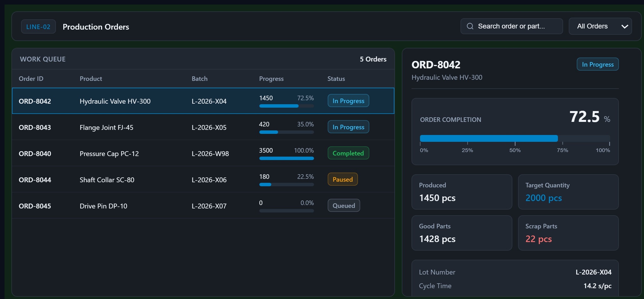This screenshot has width=644, height=299.
Task: Click the Progress column header
Action: [x=271, y=79]
